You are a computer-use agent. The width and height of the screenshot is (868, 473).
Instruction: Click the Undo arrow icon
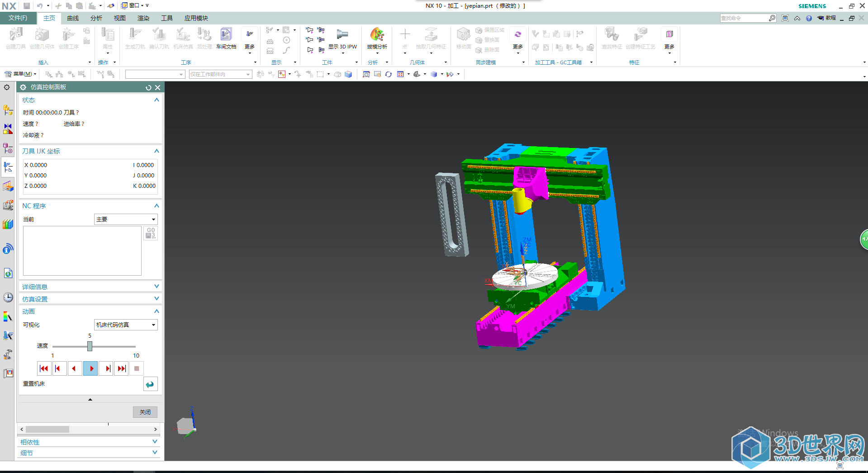pos(40,6)
